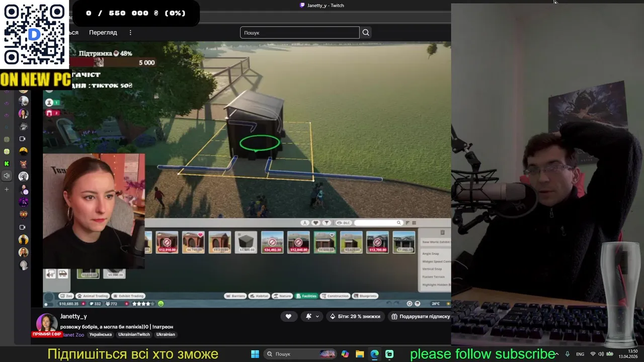Open the clock showing 13:50

tap(628, 354)
